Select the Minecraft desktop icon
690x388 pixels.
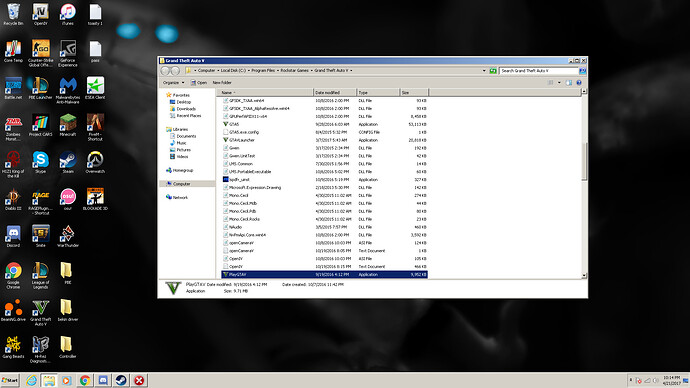click(68, 125)
